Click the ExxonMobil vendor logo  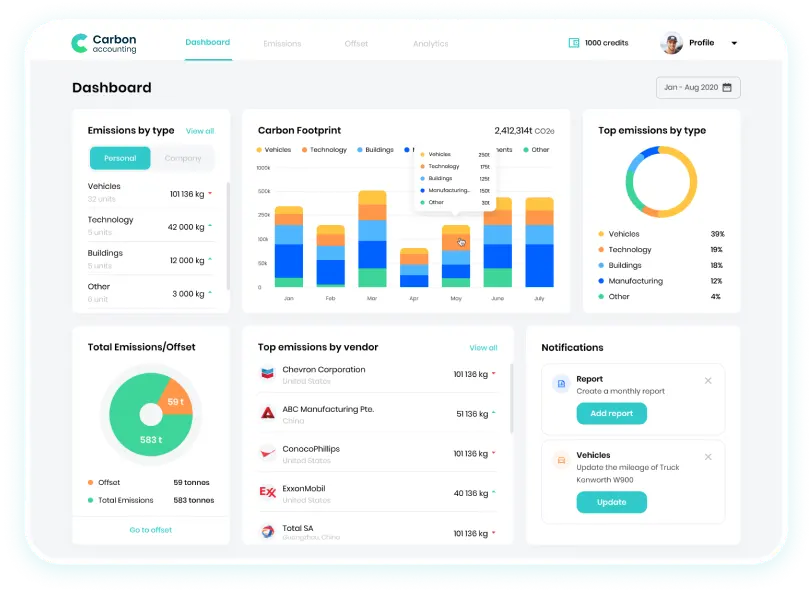[x=267, y=492]
